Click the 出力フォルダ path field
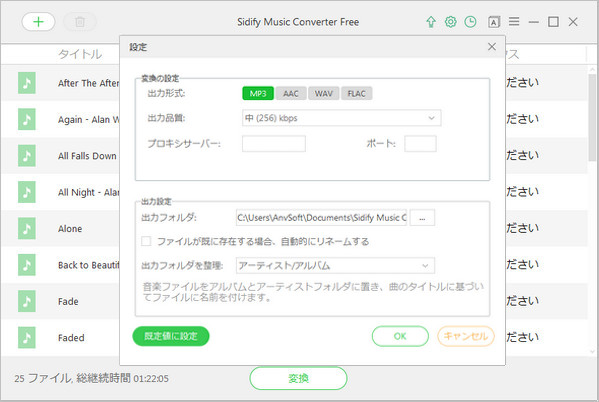This screenshot has width=599, height=402. point(321,217)
